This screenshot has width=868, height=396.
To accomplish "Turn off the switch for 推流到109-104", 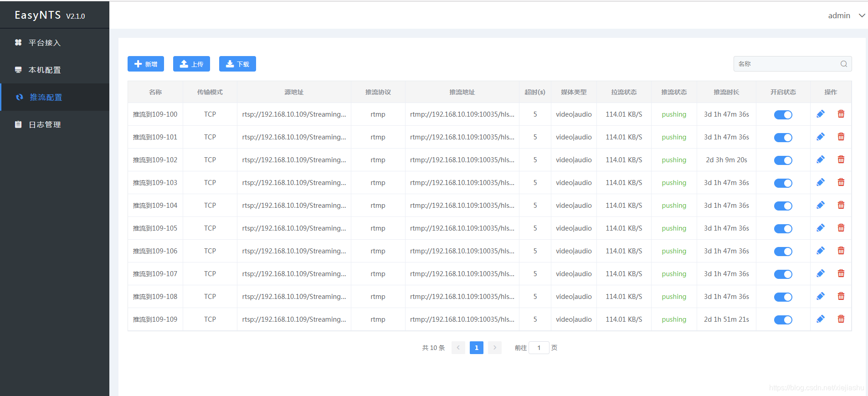I will (x=783, y=206).
